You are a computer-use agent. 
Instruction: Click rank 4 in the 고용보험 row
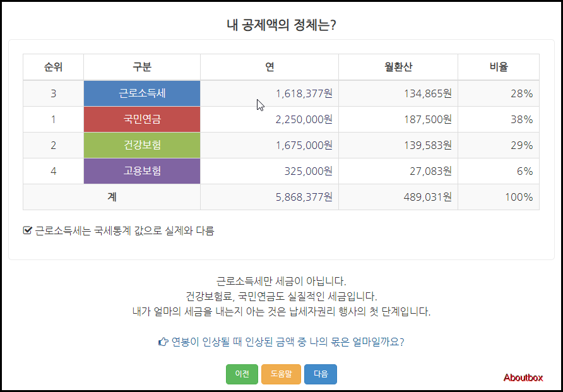coord(54,171)
